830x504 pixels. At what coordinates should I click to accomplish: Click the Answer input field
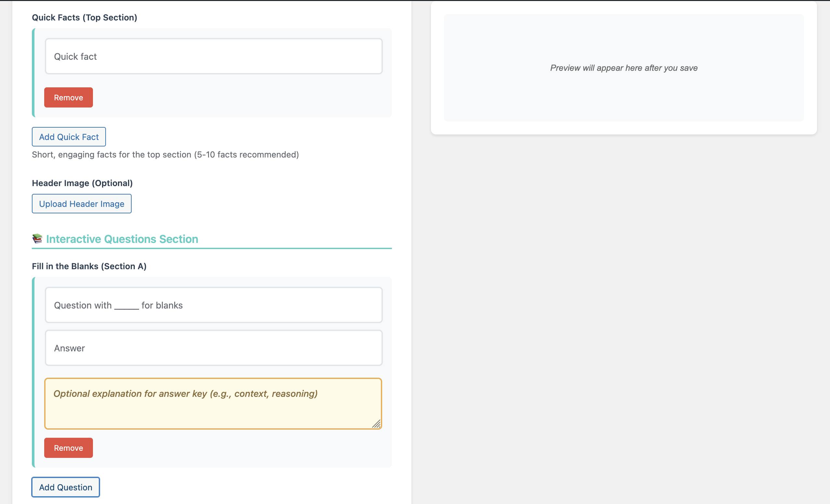(x=214, y=348)
